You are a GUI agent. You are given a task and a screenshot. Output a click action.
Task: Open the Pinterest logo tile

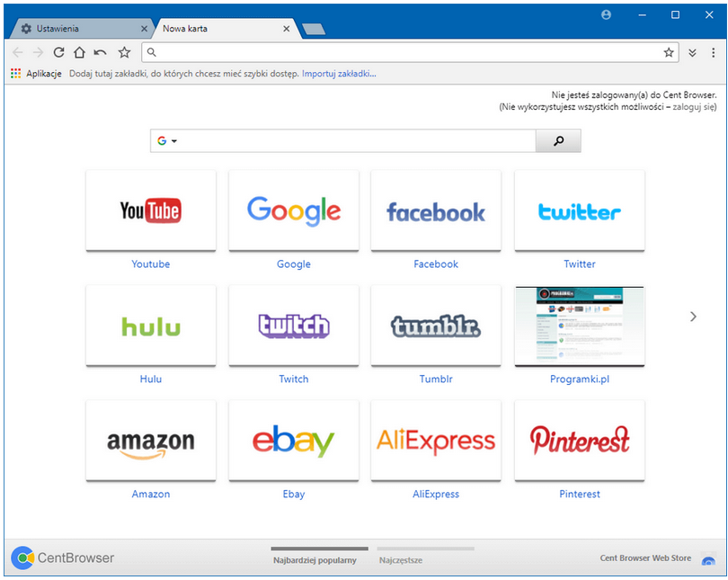pos(580,441)
